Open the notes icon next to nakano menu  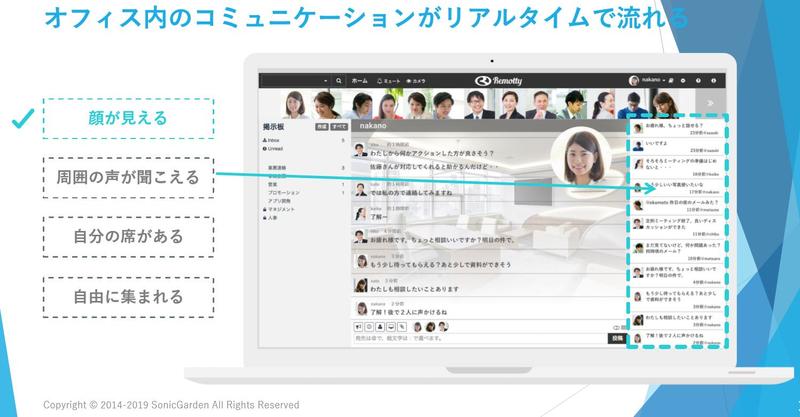coord(671,81)
